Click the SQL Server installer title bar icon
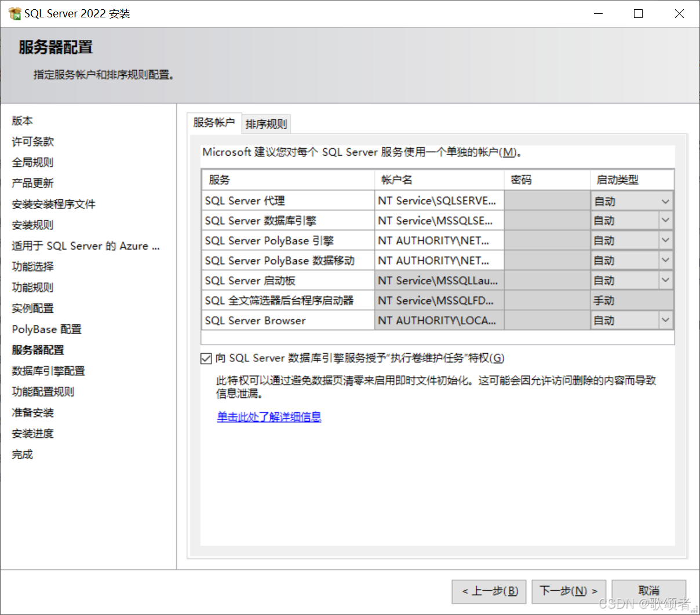The height and width of the screenshot is (615, 700). coord(14,13)
